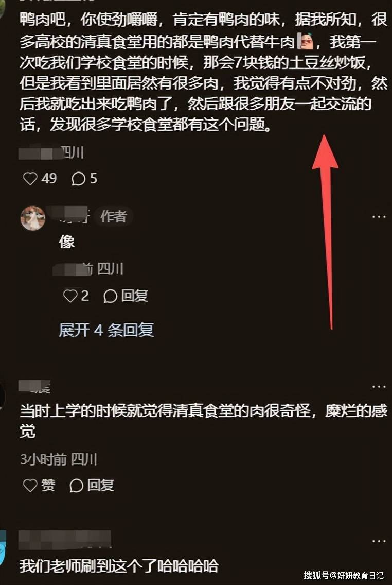Like the author's reply showing 2 likes
The height and width of the screenshot is (585, 392).
pyautogui.click(x=70, y=296)
